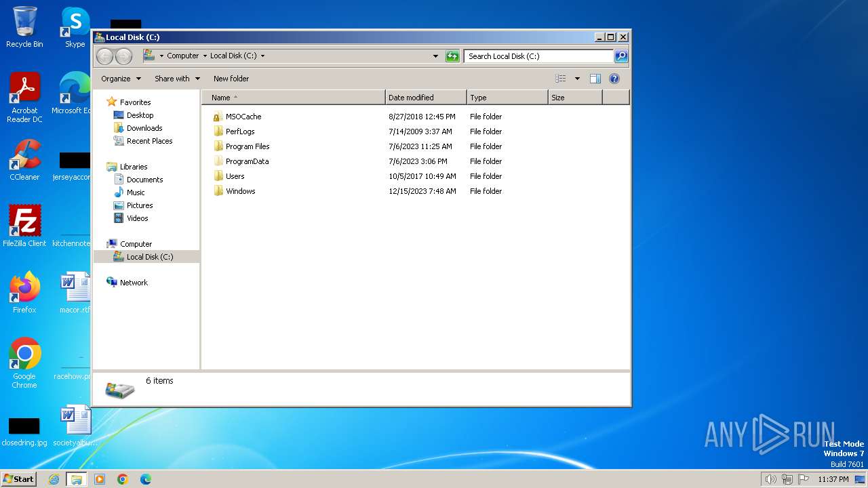Click the taskbar clock 11:37 PM
Screen dimensions: 868x488
coord(833,479)
